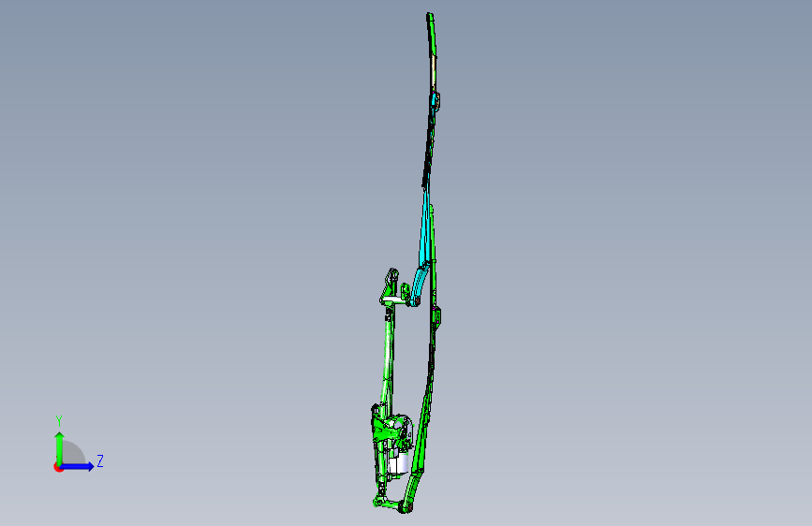Viewport: 812px width, 526px height.
Task: Select the top tip of the wiper blade
Action: (x=430, y=18)
